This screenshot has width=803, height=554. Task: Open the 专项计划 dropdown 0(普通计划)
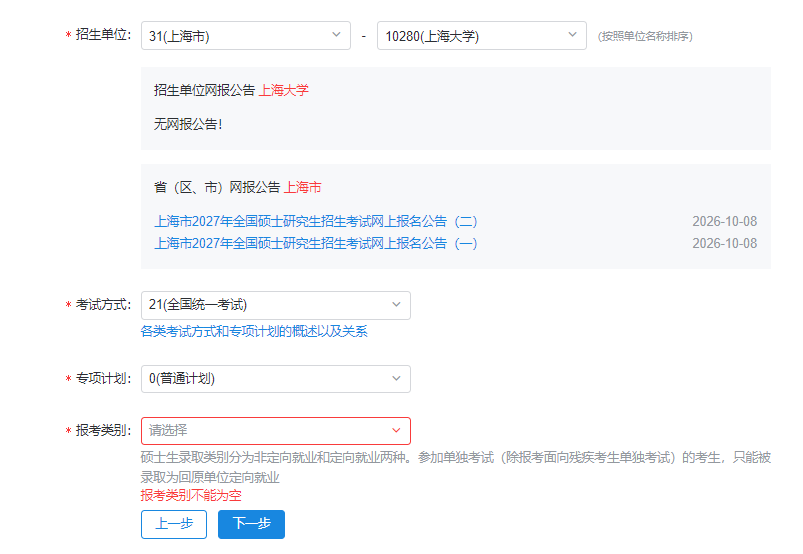click(x=276, y=379)
